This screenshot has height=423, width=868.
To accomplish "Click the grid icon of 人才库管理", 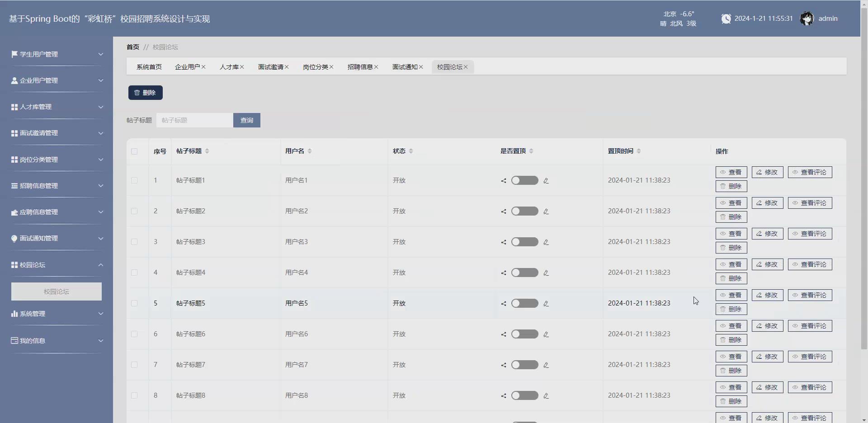I will (14, 107).
